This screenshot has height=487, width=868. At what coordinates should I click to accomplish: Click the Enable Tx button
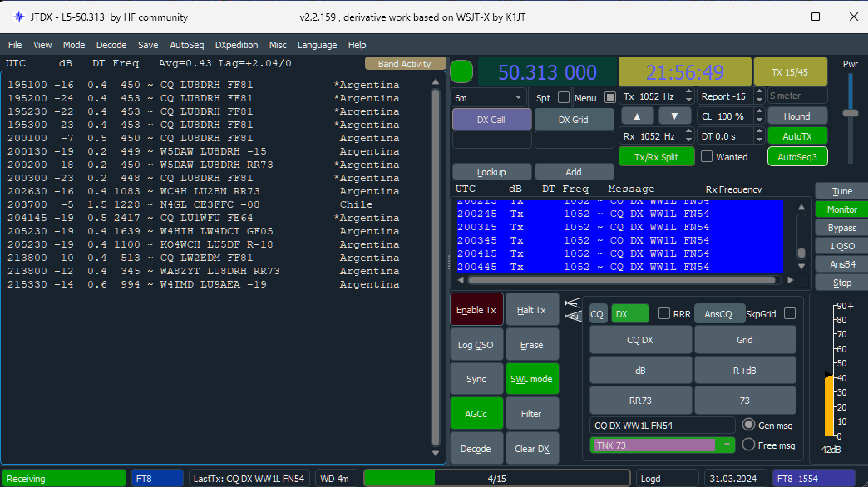[x=476, y=310]
